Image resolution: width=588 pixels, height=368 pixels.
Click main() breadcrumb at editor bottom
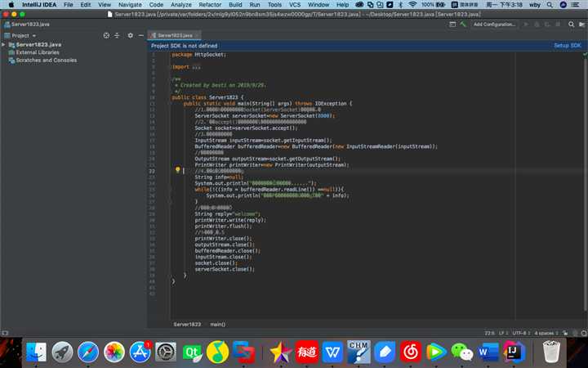tap(217, 324)
